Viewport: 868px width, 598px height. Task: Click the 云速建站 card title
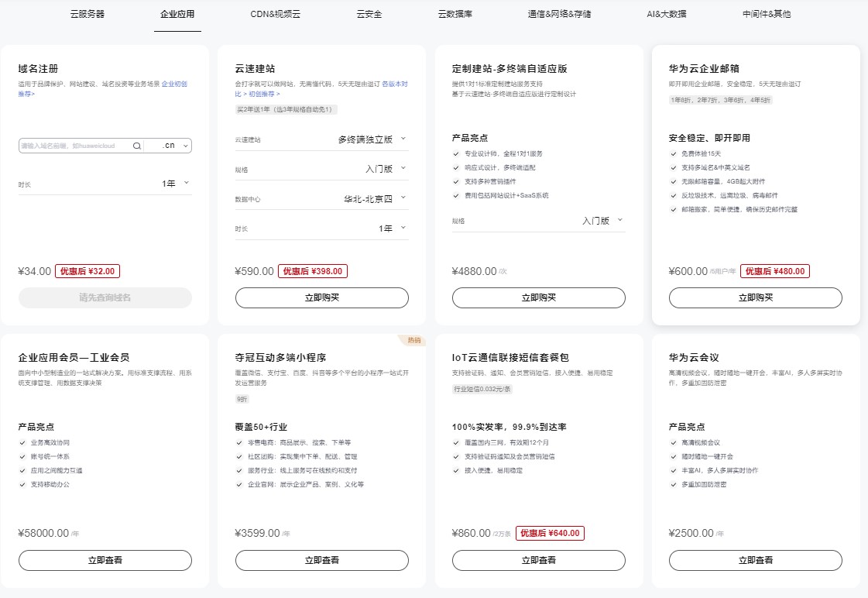tap(256, 69)
